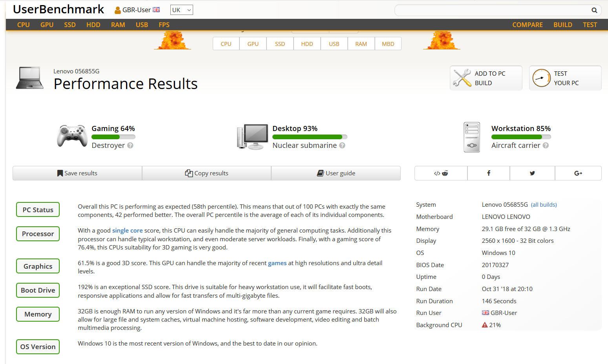Image resolution: width=608 pixels, height=364 pixels.
Task: Open COMPARE in the navigation bar
Action: (x=528, y=25)
